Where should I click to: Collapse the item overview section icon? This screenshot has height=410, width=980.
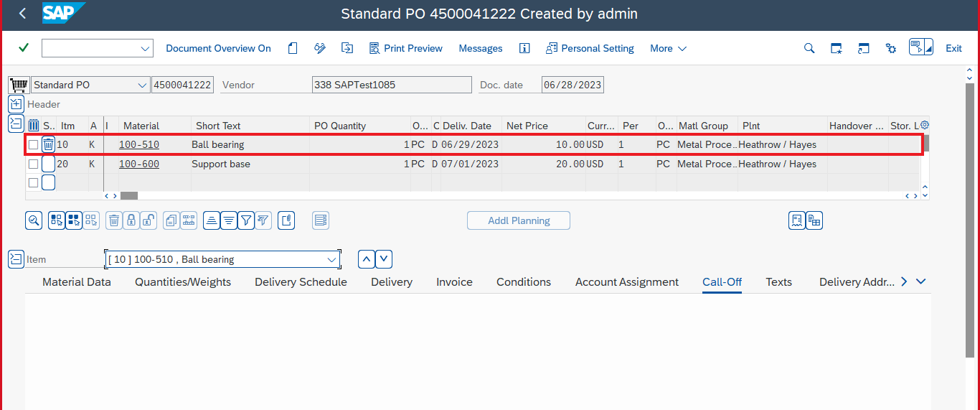(x=16, y=124)
